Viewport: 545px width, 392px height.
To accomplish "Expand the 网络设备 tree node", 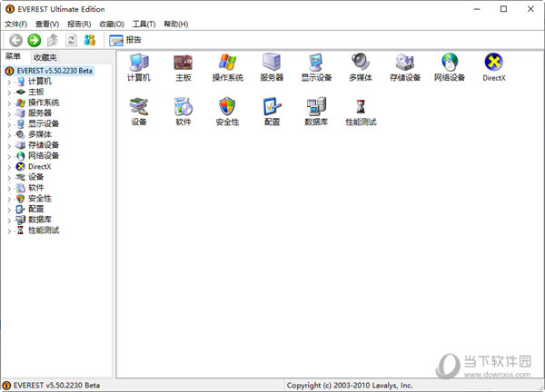I will coord(9,157).
